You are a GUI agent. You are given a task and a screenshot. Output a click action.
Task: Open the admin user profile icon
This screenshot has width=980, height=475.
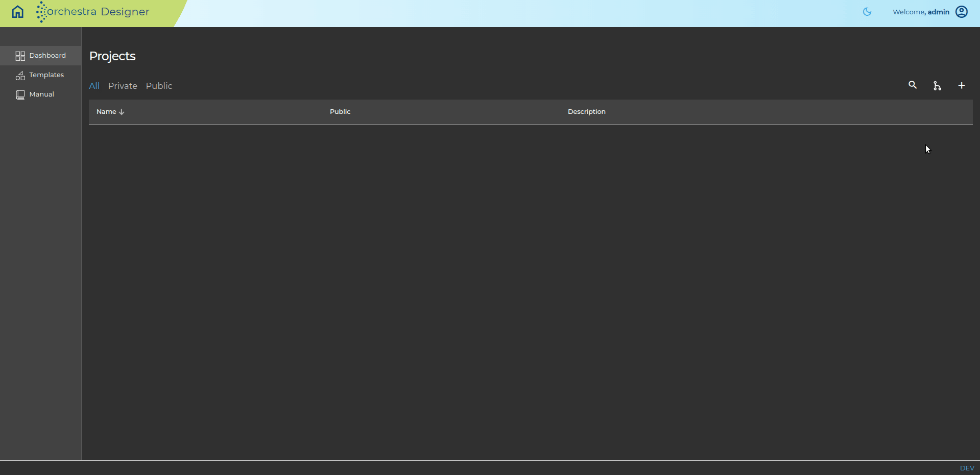coord(962,12)
